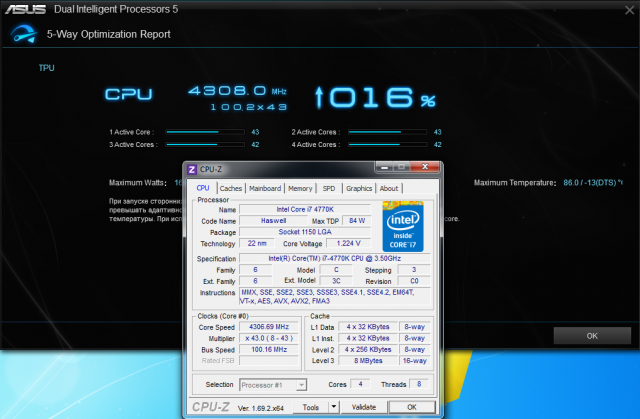Image resolution: width=640 pixels, height=419 pixels.
Task: Click the Maximum Temperature value 86.0
Action: point(593,183)
